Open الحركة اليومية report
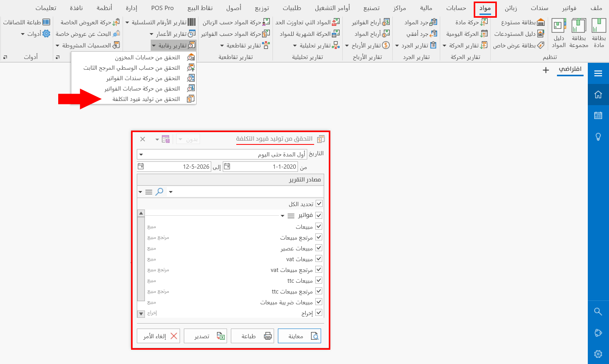609x364 pixels. coord(467,34)
